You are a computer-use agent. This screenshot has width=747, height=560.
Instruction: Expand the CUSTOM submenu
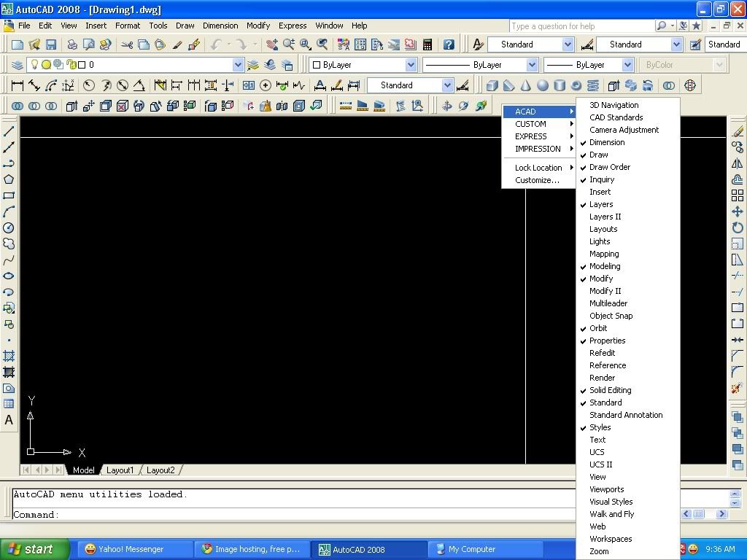click(x=539, y=124)
